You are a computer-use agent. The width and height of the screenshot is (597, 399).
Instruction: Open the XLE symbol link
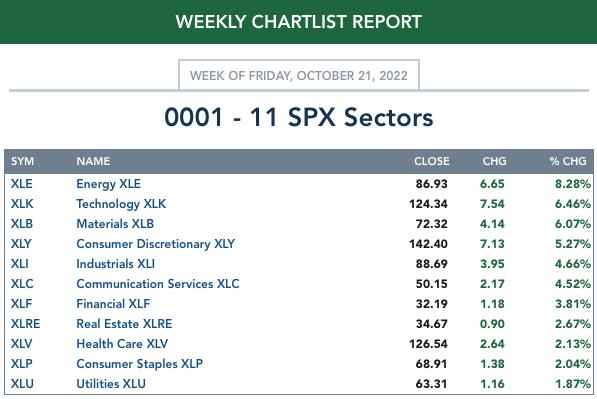point(22,184)
